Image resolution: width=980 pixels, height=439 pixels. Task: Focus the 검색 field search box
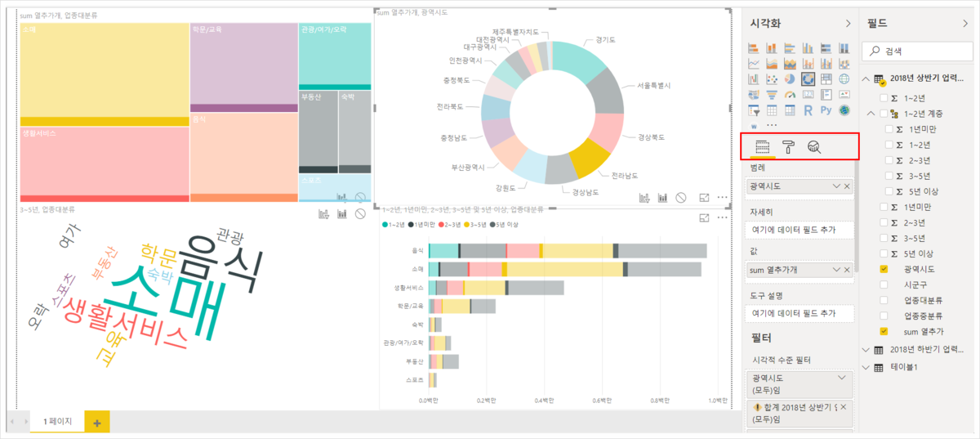[918, 52]
